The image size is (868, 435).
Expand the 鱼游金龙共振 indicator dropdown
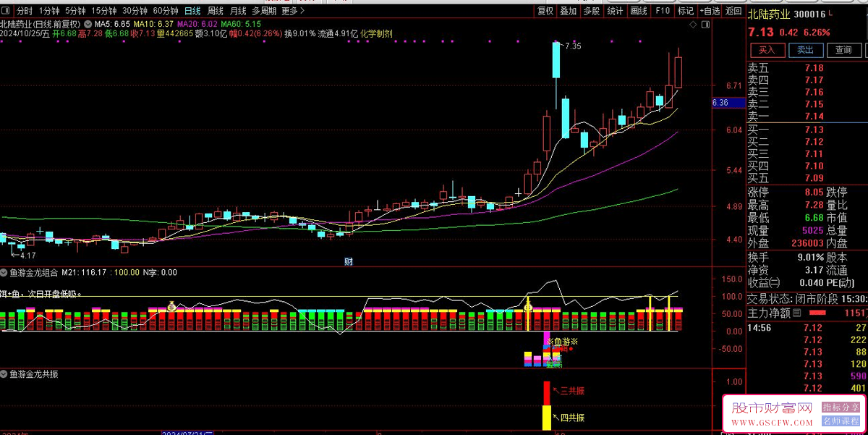point(4,374)
